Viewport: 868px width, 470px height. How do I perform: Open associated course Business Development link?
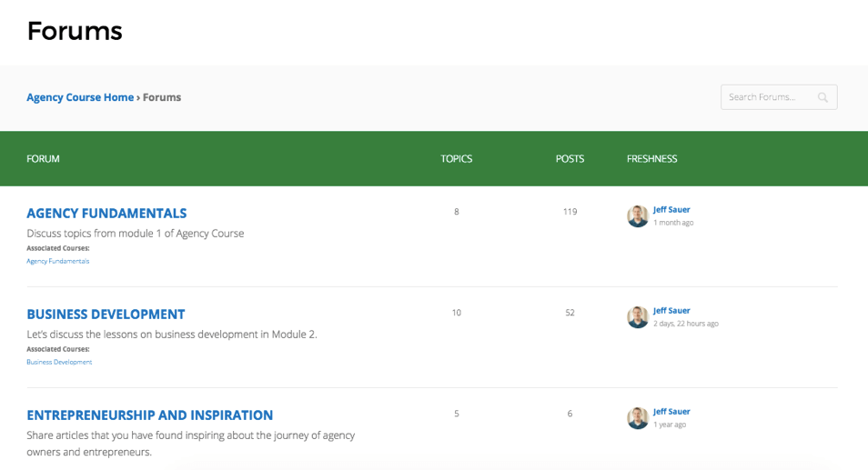[x=59, y=362]
